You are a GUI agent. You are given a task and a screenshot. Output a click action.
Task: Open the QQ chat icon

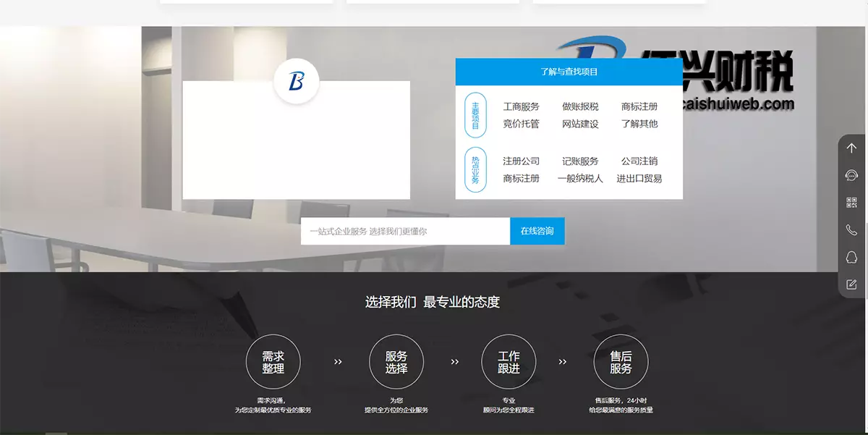point(851,257)
